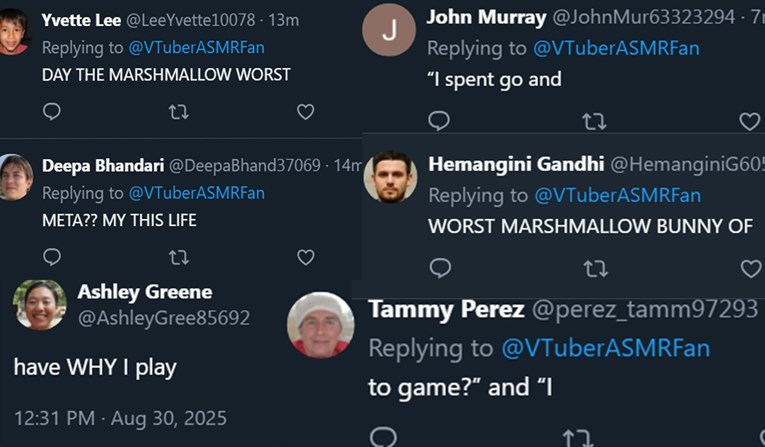Open @VTuberASMRFan link under Tammy Perez
The image size is (765, 447).
coord(604,348)
